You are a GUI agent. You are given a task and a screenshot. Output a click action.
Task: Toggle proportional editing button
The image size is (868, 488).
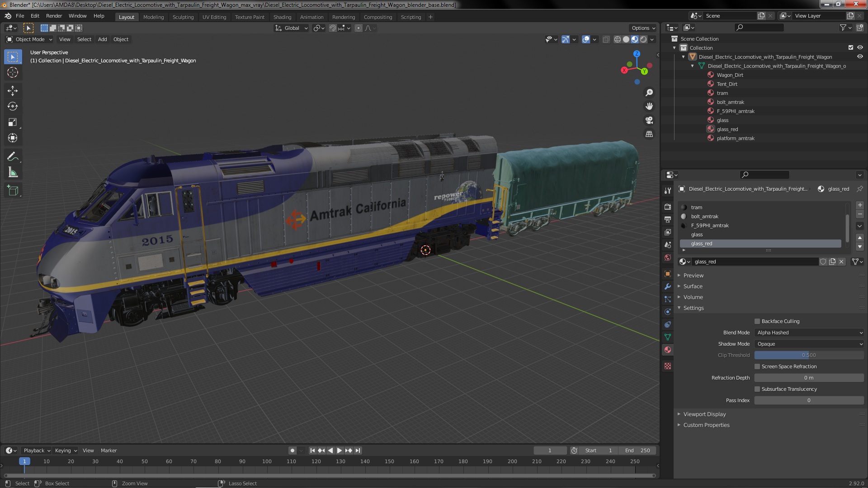click(x=359, y=28)
